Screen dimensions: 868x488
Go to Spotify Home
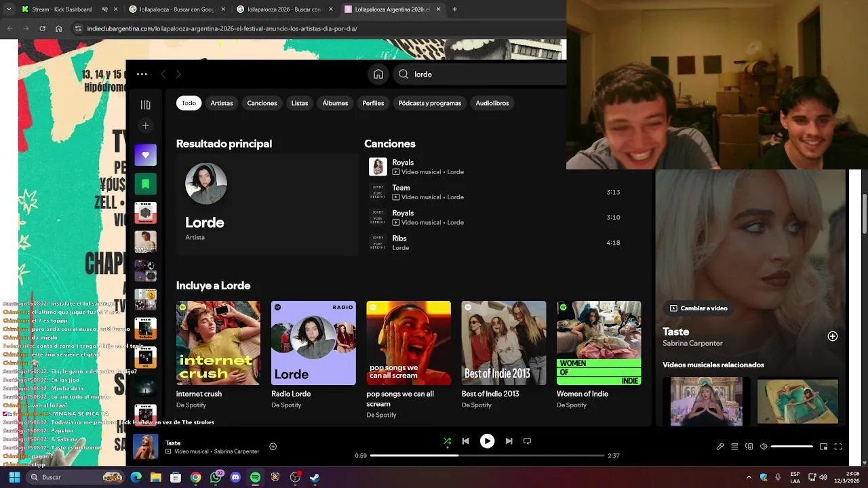pos(378,74)
